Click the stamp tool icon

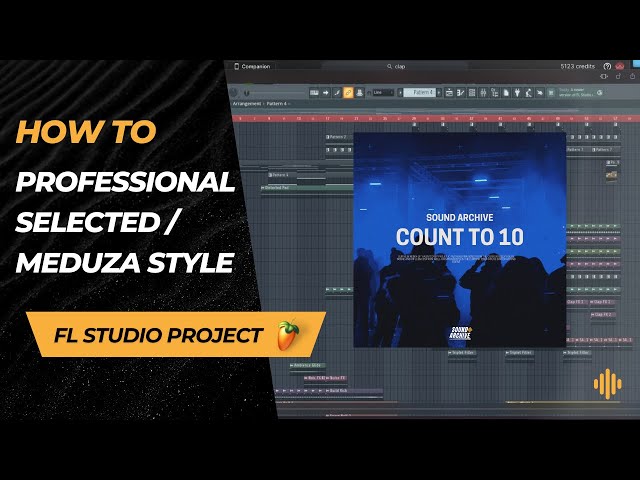(x=359, y=93)
